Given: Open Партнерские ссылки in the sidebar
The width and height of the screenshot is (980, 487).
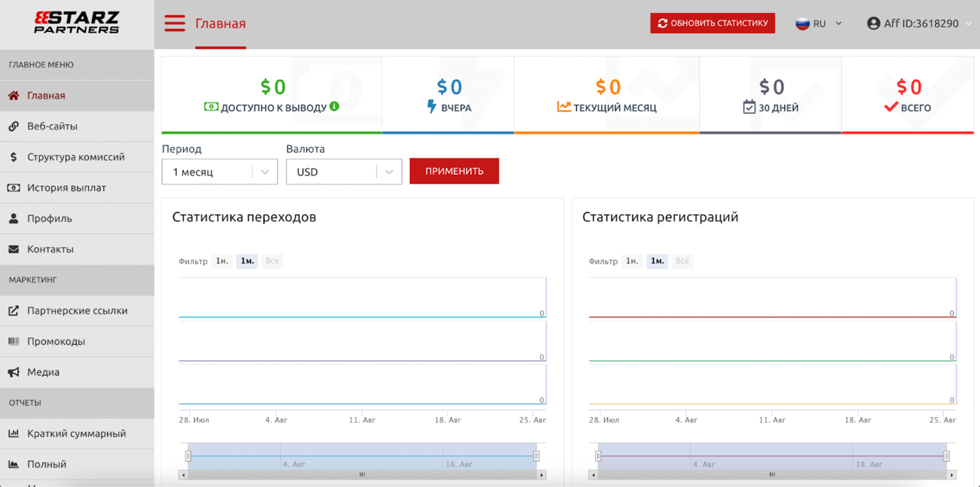Looking at the screenshot, I should [77, 310].
